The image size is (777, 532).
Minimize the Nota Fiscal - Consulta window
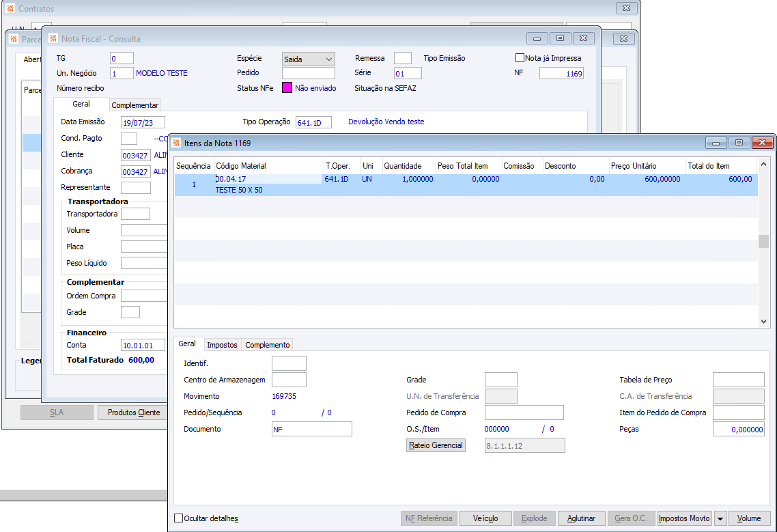[x=537, y=38]
